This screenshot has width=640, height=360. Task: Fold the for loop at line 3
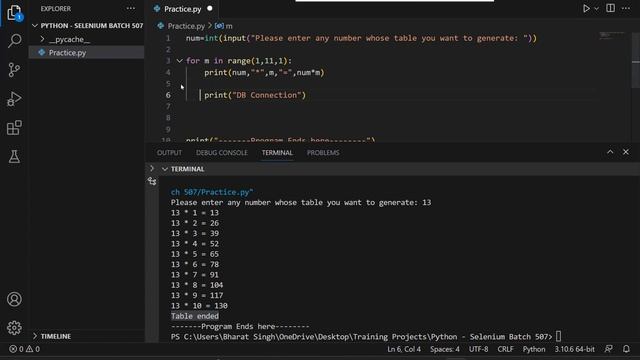click(x=179, y=61)
